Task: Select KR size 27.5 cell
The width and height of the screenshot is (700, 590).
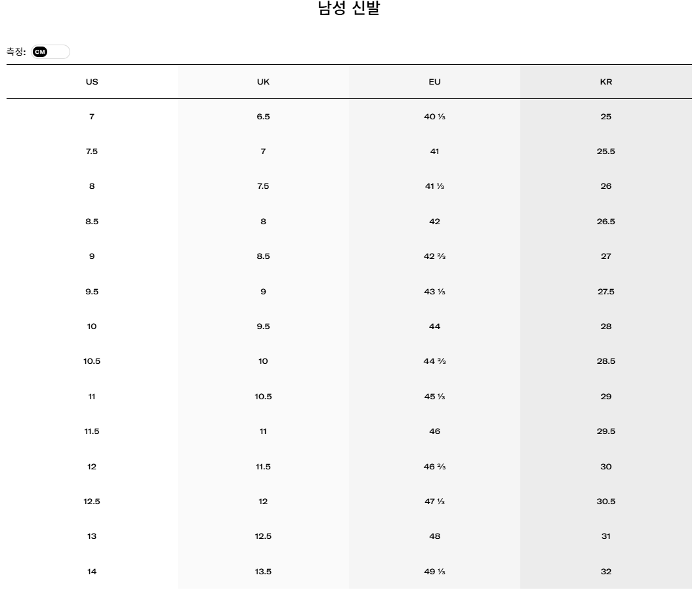Action: [606, 291]
